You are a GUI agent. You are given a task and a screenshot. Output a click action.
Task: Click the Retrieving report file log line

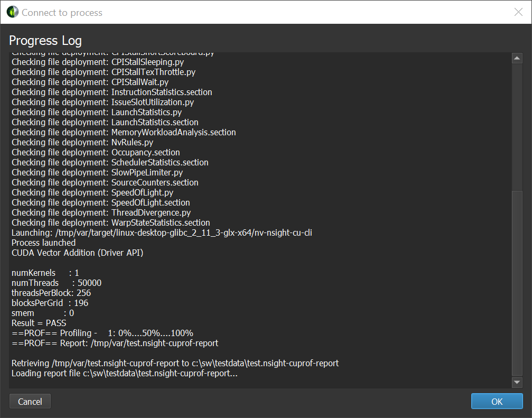[x=175, y=363]
